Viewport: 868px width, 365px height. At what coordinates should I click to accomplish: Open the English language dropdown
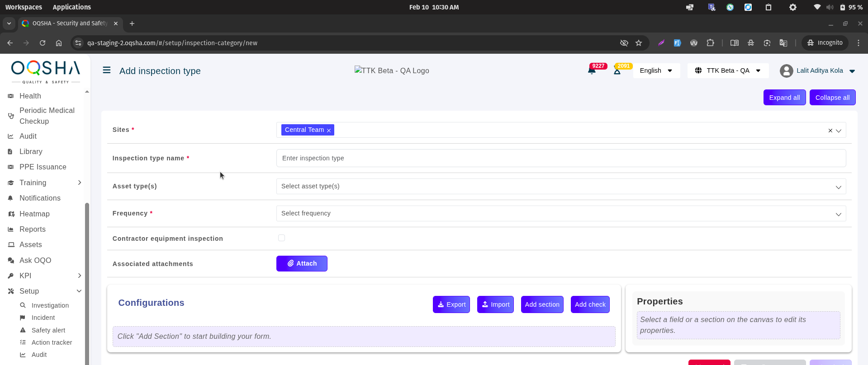[656, 71]
